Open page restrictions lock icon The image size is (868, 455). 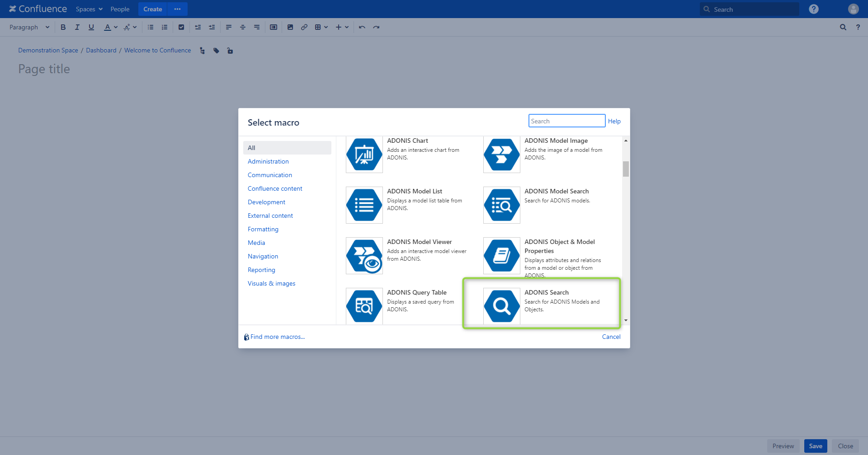pos(230,51)
